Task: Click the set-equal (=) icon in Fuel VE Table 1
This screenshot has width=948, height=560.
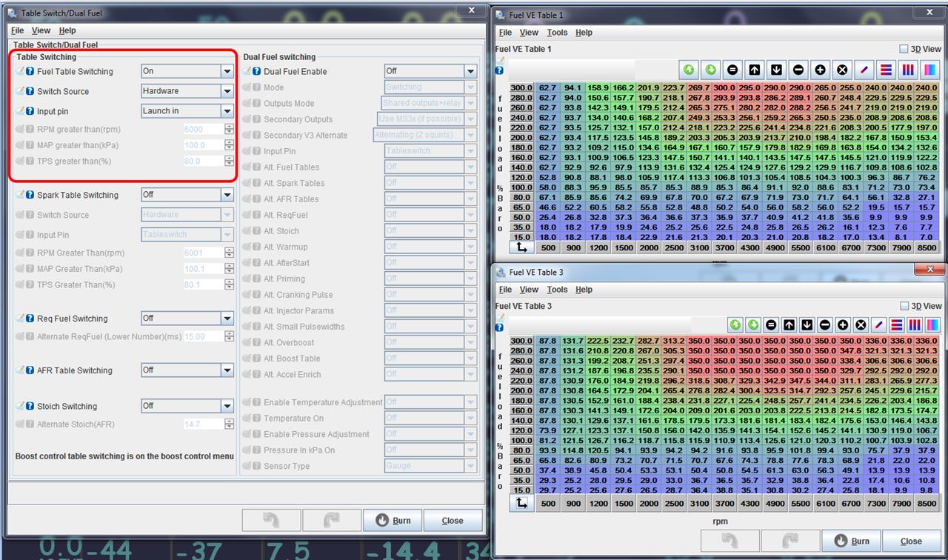Action: pos(733,70)
